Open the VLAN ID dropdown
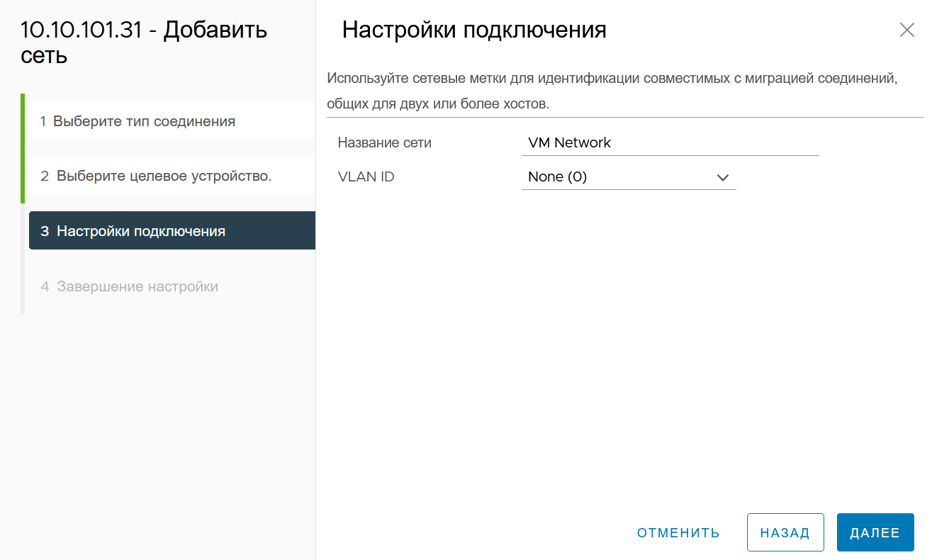This screenshot has width=932, height=560. point(629,177)
